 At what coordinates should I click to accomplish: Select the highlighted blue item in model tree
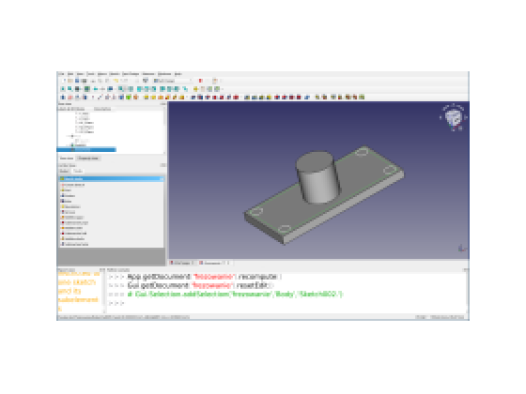pos(87,150)
